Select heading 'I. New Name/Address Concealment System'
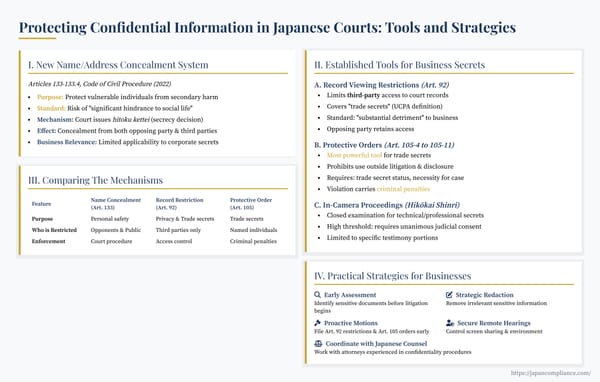Screen dimensions: 600x382 [x=118, y=65]
